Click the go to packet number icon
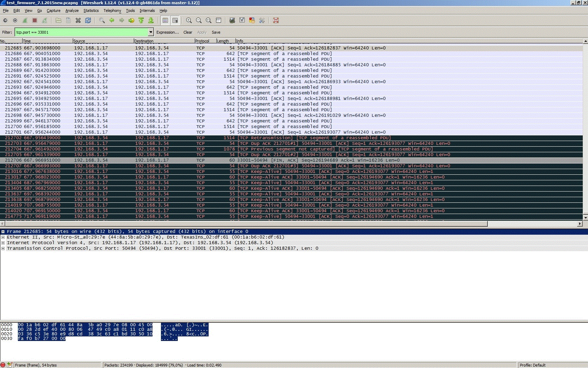Screen dimensions: 588x368 click(x=131, y=20)
